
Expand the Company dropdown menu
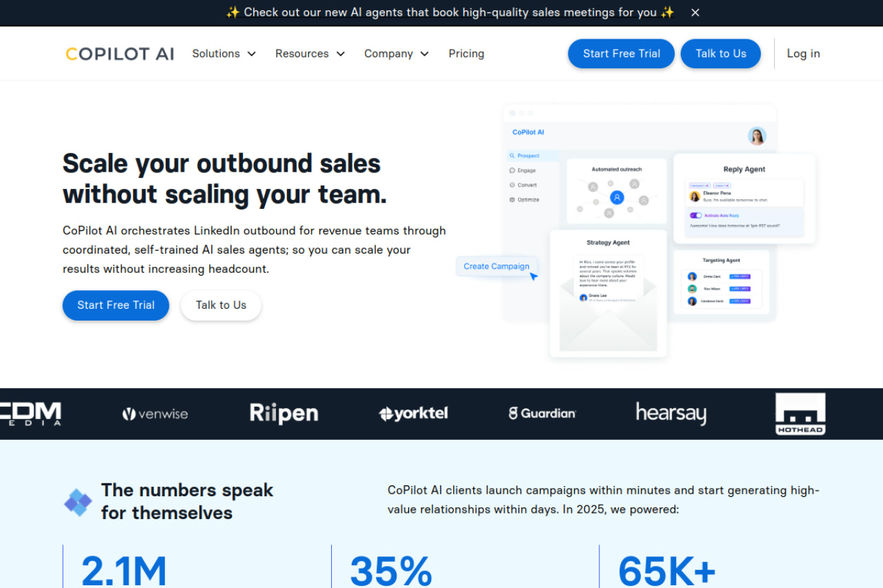[x=397, y=54]
